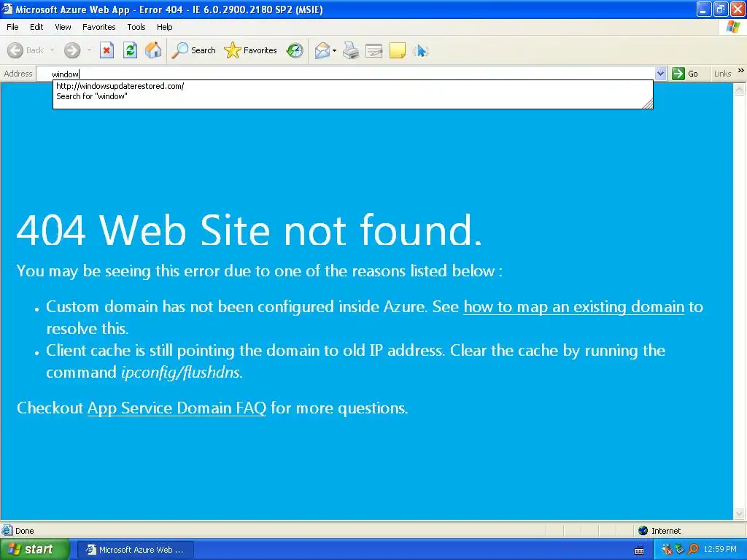Go to the Home page icon
The height and width of the screenshot is (560, 747).
[153, 50]
